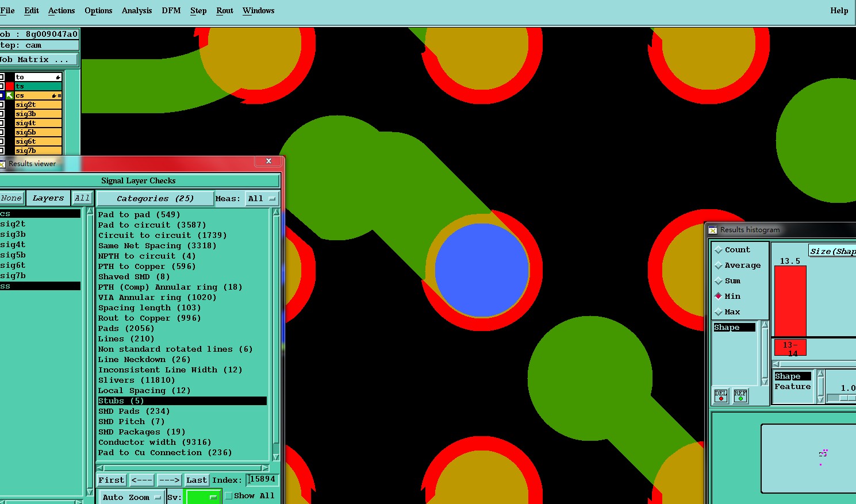Toggle the checkbox beside sig2t layer
This screenshot has height=504, width=856.
point(2,105)
